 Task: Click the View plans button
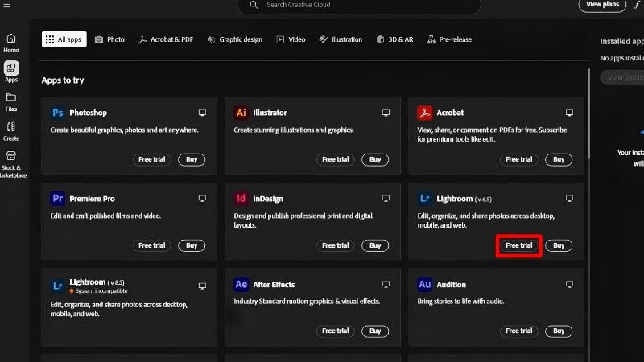pyautogui.click(x=602, y=5)
